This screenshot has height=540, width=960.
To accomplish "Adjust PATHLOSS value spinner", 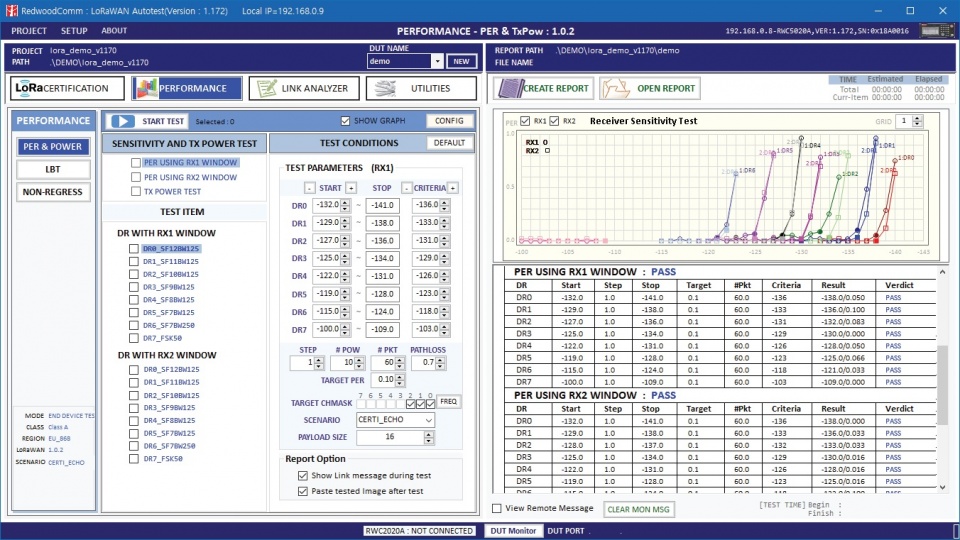I will pyautogui.click(x=440, y=363).
